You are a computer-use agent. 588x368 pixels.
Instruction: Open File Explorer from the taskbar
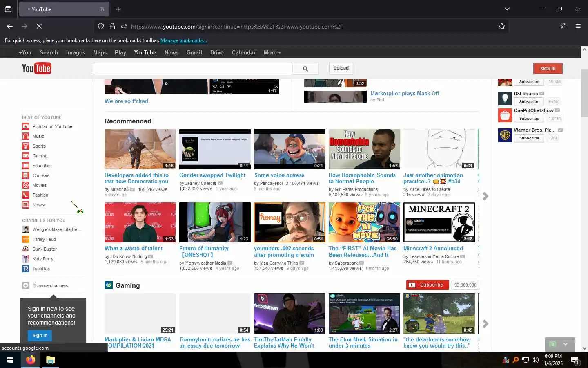click(50, 360)
